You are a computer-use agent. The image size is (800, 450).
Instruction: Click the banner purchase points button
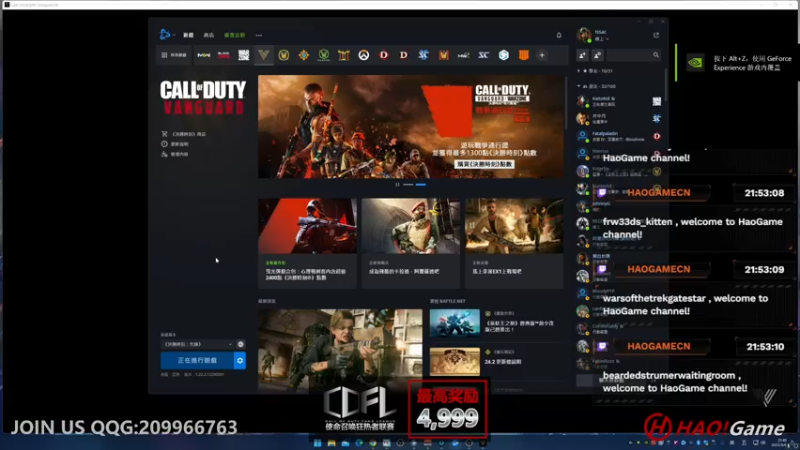pos(484,164)
